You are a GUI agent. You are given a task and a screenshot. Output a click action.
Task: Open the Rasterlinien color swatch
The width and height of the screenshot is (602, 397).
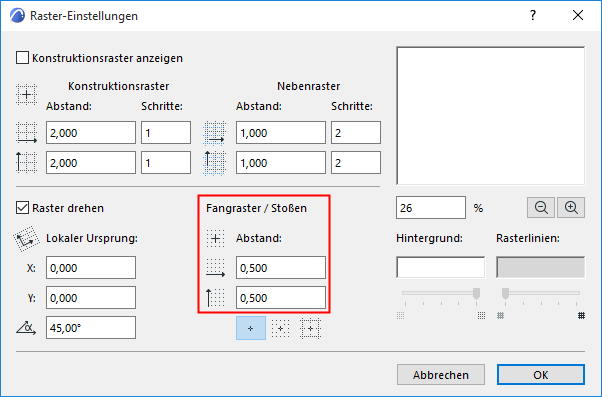(x=541, y=267)
